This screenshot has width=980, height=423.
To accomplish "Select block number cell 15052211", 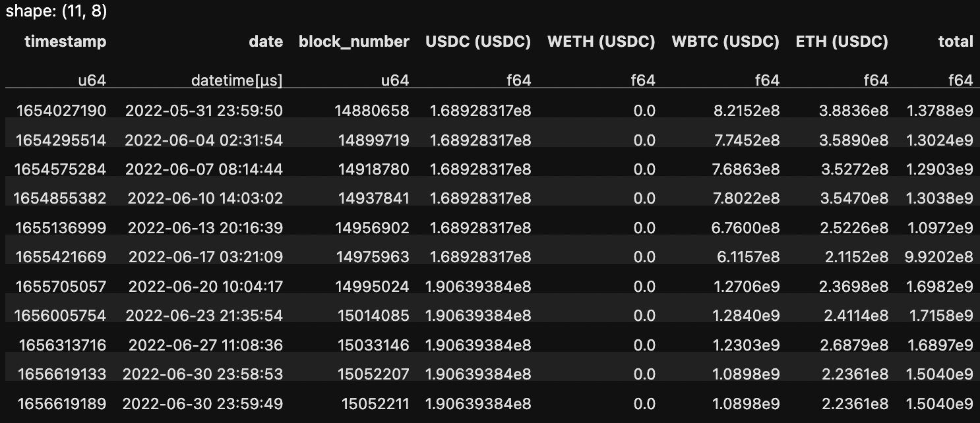I will 375,403.
